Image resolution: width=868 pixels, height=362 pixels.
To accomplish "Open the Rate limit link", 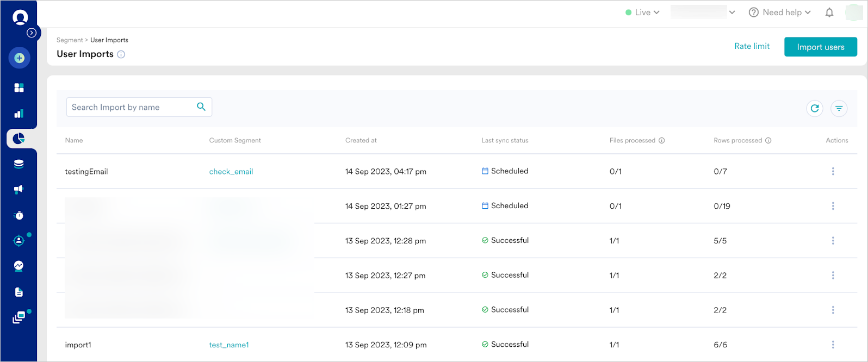I will pyautogui.click(x=752, y=46).
